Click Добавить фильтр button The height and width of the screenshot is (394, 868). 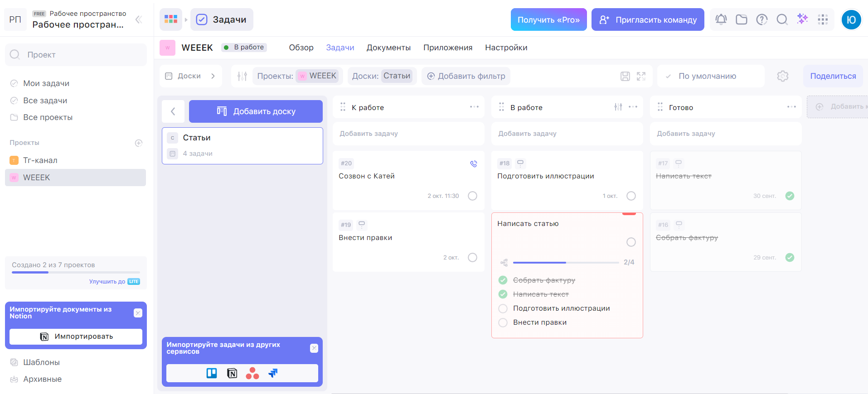click(x=466, y=76)
